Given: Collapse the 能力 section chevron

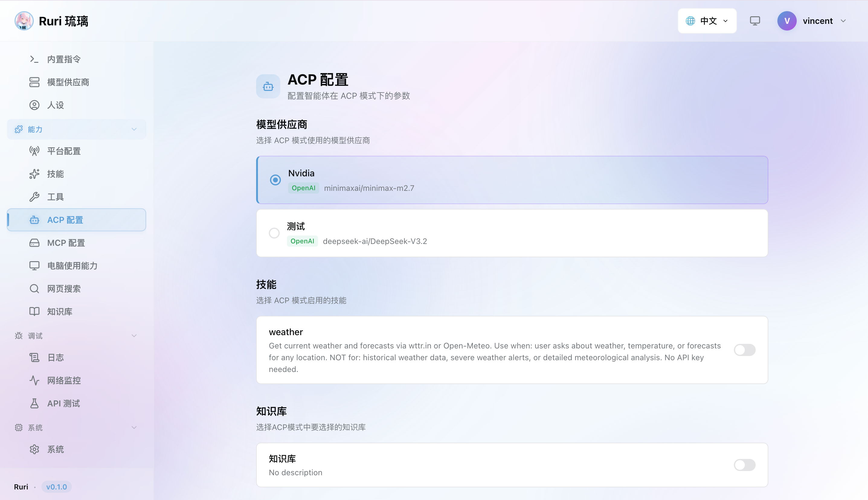Looking at the screenshot, I should (134, 129).
